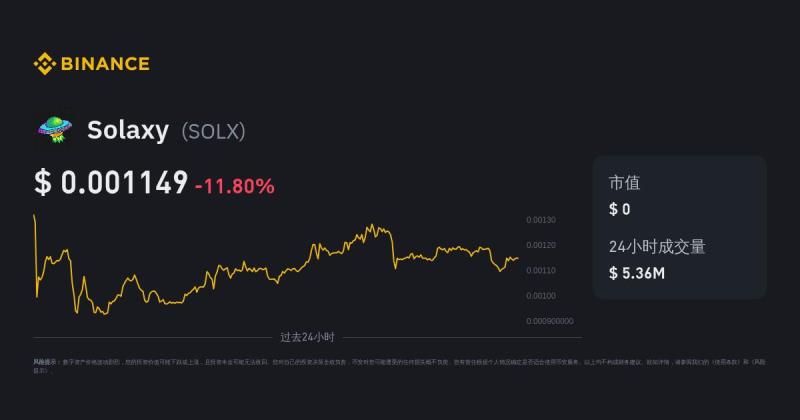Click the 0.00100 axis label
Screen dimensions: 800x420
541,295
